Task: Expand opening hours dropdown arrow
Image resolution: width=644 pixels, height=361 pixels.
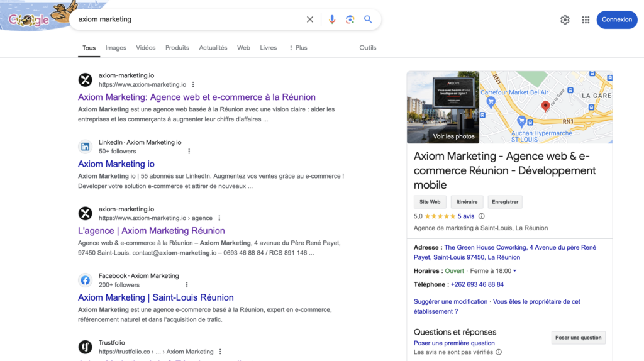Action: coord(514,271)
